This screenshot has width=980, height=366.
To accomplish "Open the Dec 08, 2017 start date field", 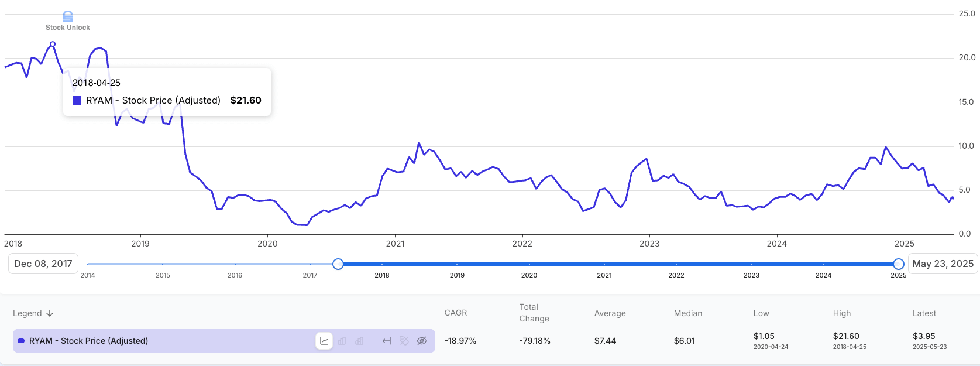I will [43, 264].
